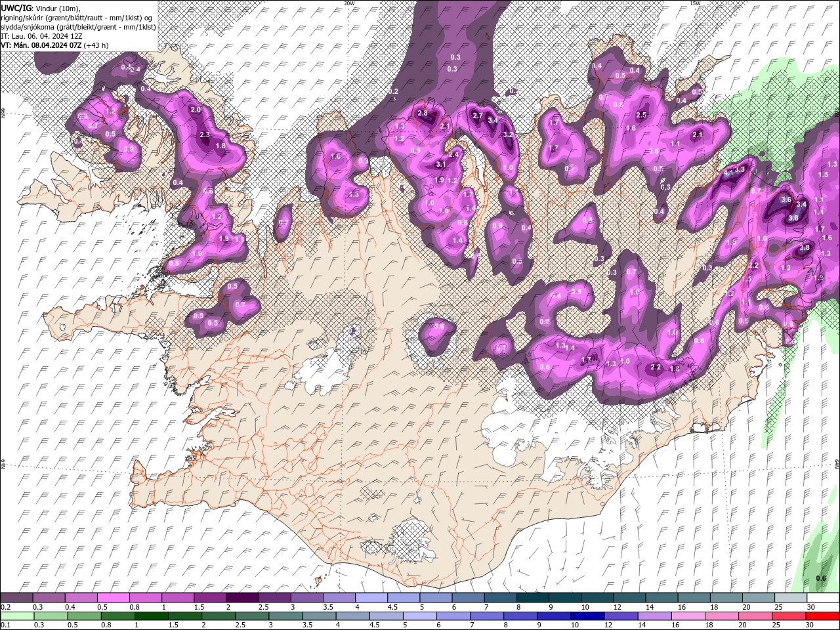Click the '0.2' label in the upper legend row
Viewport: 840px width, 630px height.
[x=5, y=607]
